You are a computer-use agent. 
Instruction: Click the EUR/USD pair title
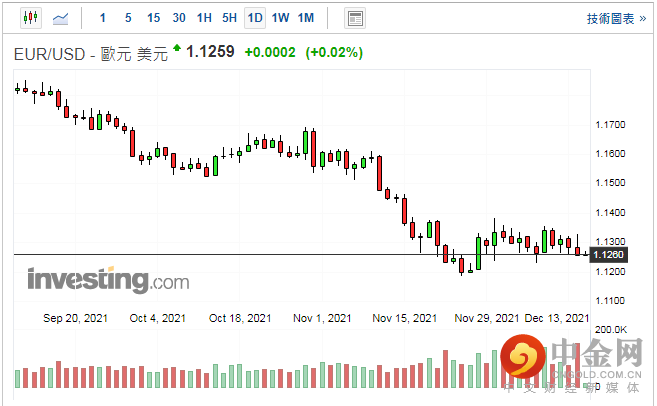coord(49,54)
